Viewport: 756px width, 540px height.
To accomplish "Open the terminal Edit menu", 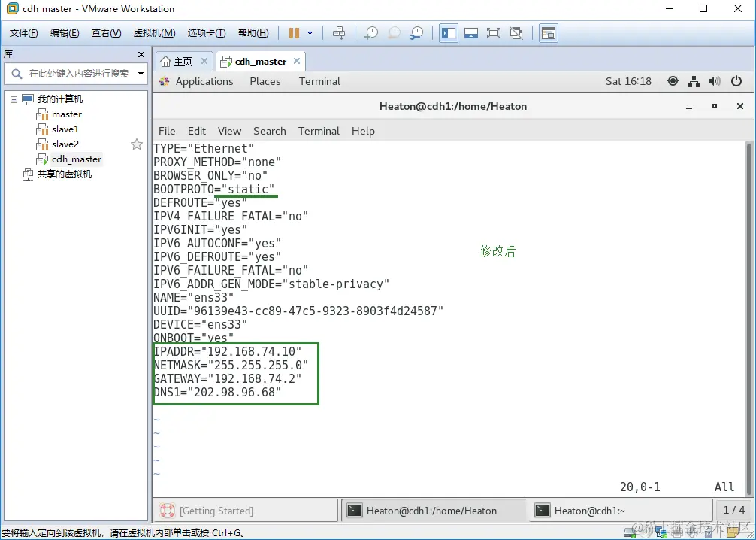I will click(x=197, y=132).
